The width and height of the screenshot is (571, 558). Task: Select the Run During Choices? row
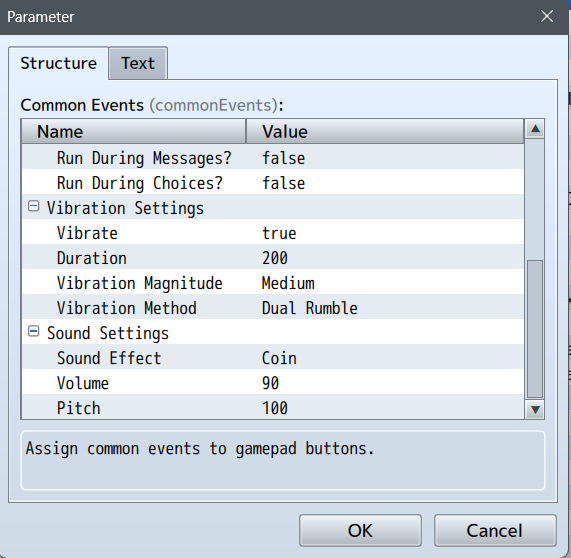pos(273,183)
